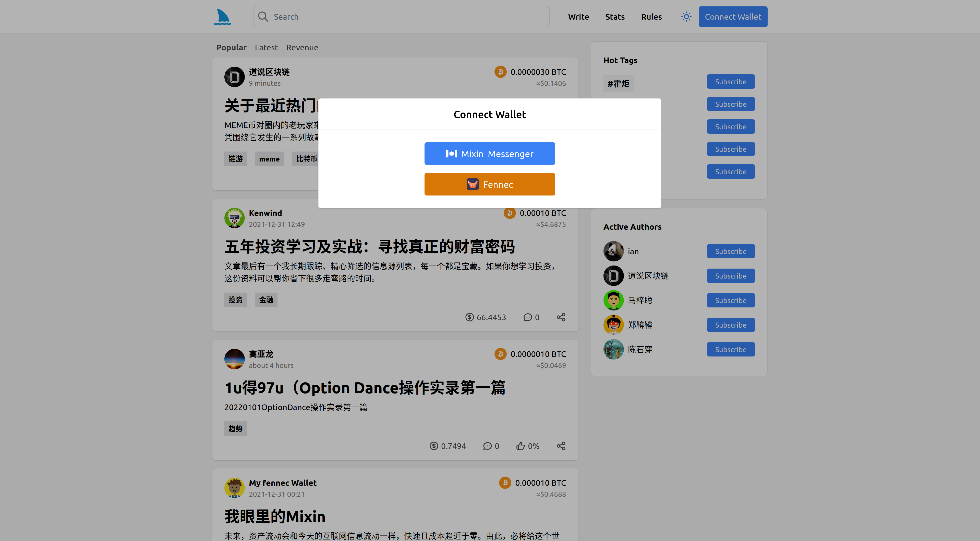Connect using Mixin Messenger
The image size is (980, 541).
point(490,154)
